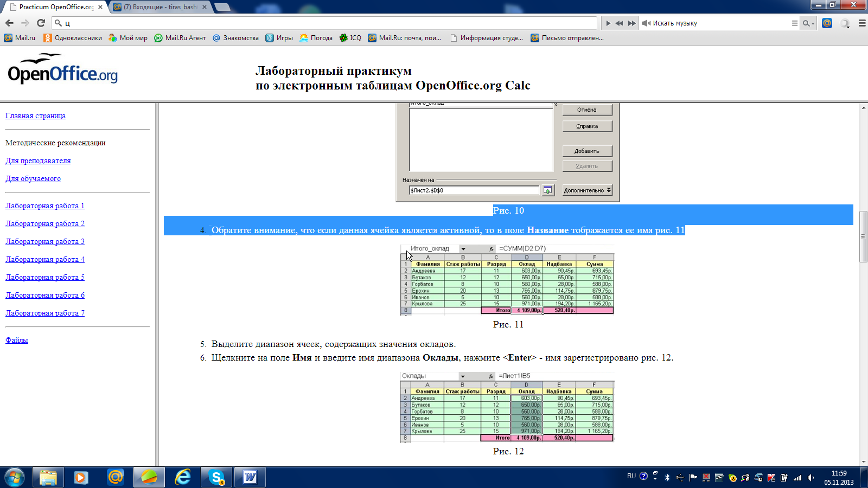Open the Игры bookmark
This screenshot has width=868, height=488.
point(279,38)
